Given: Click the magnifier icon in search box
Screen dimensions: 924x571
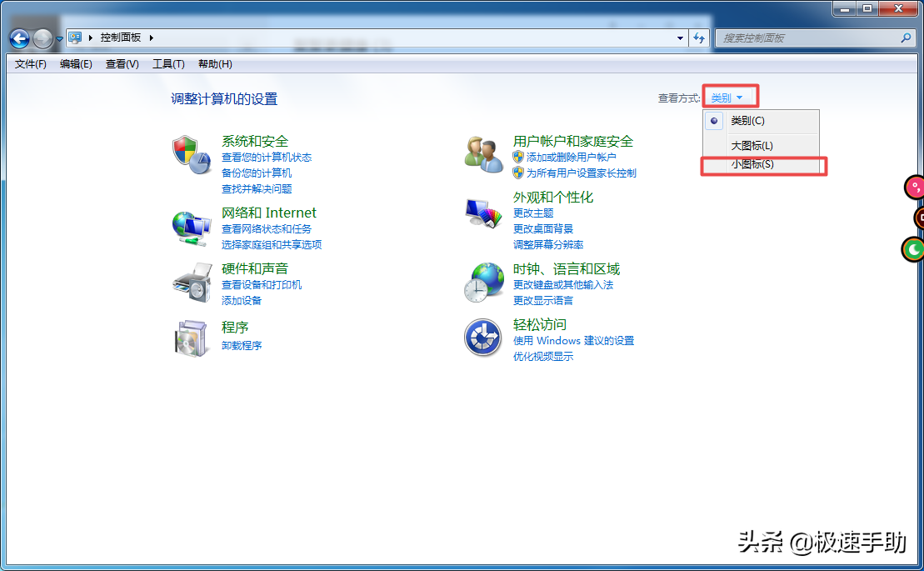Looking at the screenshot, I should pos(907,38).
